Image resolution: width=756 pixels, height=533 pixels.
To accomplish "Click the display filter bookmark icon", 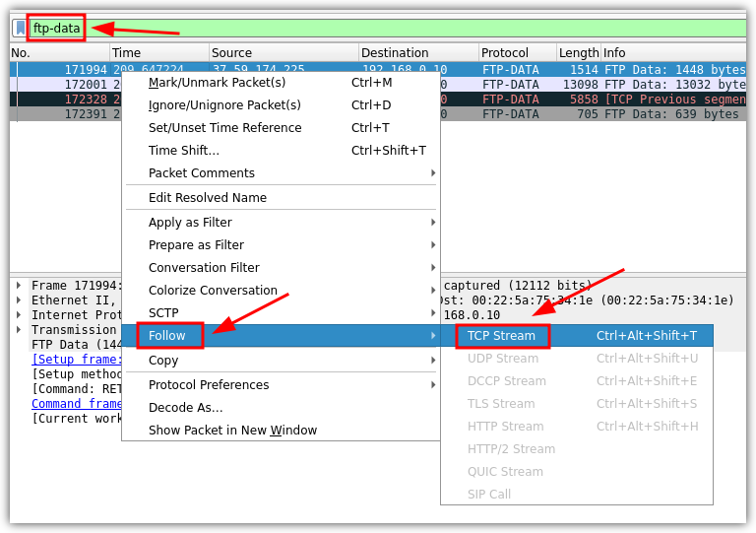I will (20, 28).
